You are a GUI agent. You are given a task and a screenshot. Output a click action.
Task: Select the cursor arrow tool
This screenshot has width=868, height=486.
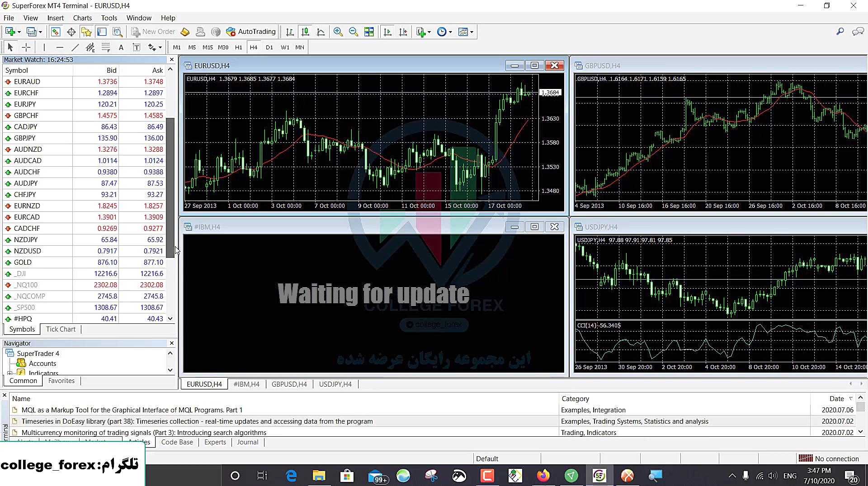point(10,47)
